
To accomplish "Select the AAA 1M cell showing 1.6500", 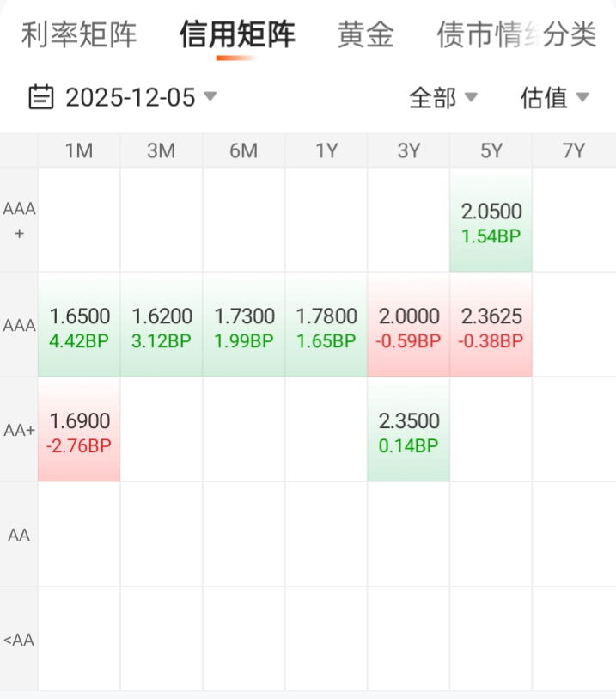I will (x=79, y=326).
